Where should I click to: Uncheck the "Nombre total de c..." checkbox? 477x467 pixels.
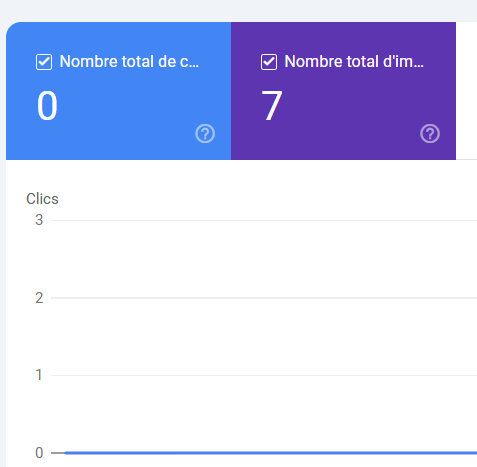point(44,62)
